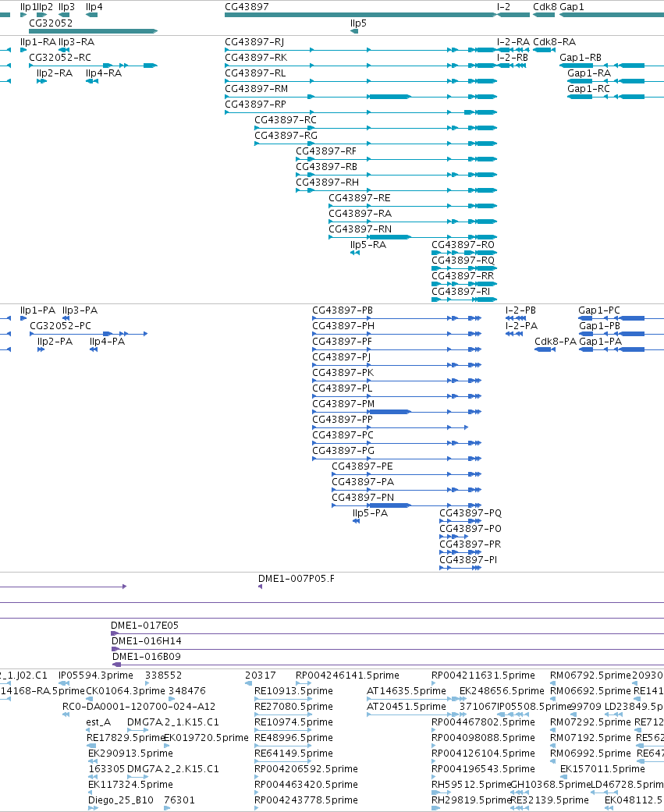Click the CK01064.3prime EST label
Viewport: 664px width, 812px height.
126,691
